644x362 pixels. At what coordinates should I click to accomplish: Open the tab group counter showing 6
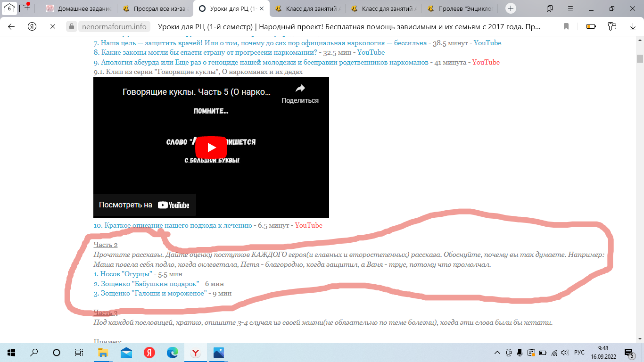pyautogui.click(x=9, y=8)
